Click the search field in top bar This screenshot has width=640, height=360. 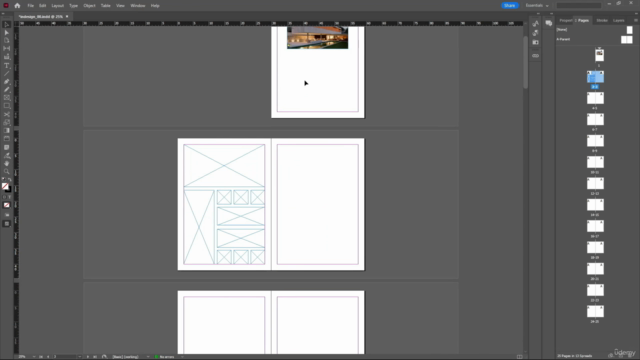pyautogui.click(x=579, y=6)
